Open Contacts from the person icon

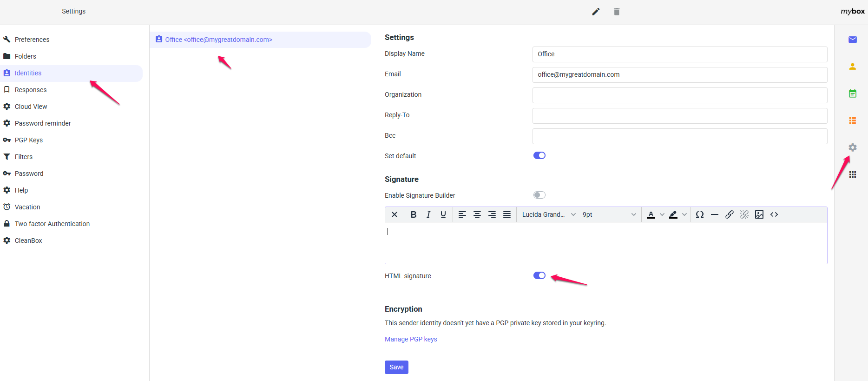point(853,67)
